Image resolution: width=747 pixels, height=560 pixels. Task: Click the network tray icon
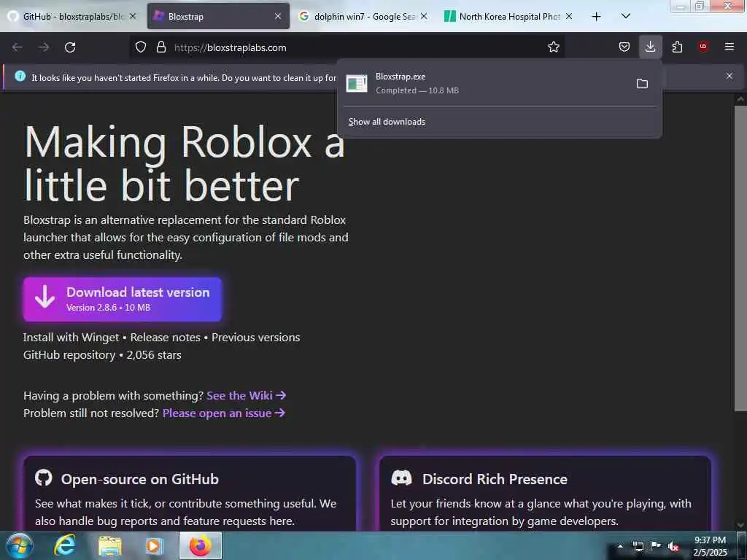(638, 547)
